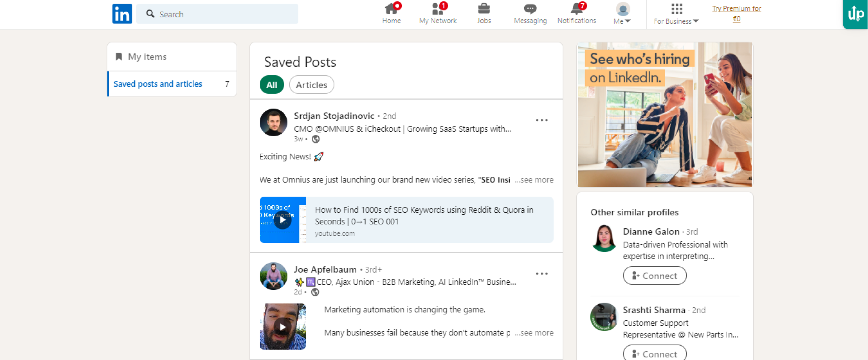Click 'Marketing automation is changing the game.' text
The height and width of the screenshot is (360, 868).
tap(404, 310)
